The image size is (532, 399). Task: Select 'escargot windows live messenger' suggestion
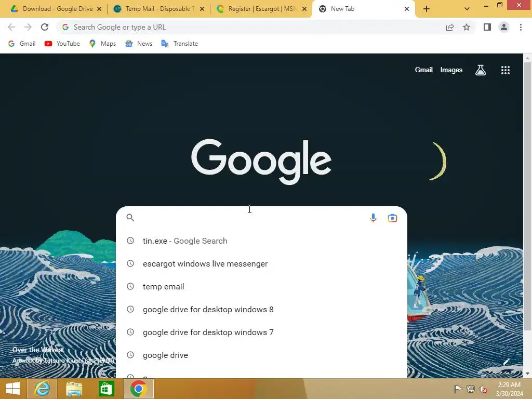pos(261,263)
